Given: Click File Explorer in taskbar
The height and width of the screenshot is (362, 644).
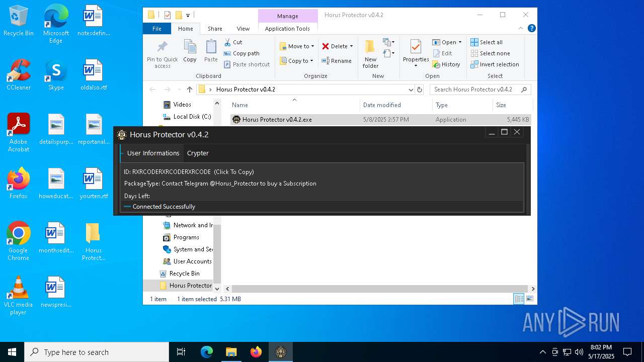Looking at the screenshot, I should pyautogui.click(x=231, y=352).
